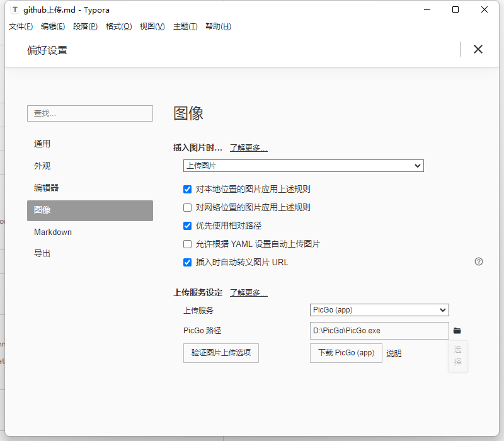Minimize the Typora window
Viewport: 504px width, 441px height.
point(427,9)
